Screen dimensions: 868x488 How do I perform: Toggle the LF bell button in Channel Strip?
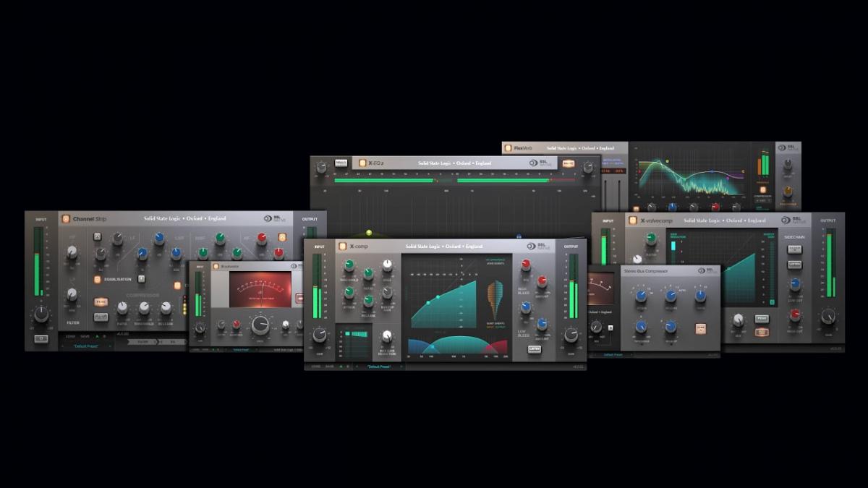pyautogui.click(x=98, y=236)
